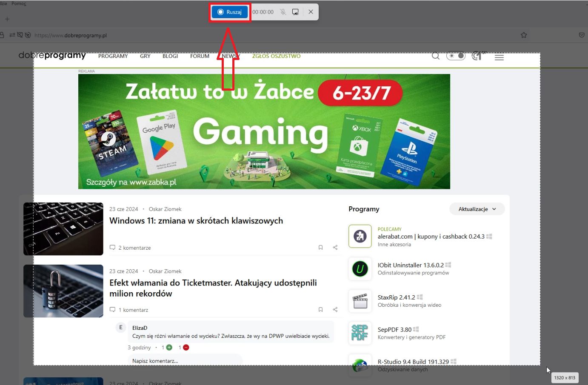Image resolution: width=588 pixels, height=385 pixels.
Task: Click the Ruszaj recording button
Action: [229, 12]
